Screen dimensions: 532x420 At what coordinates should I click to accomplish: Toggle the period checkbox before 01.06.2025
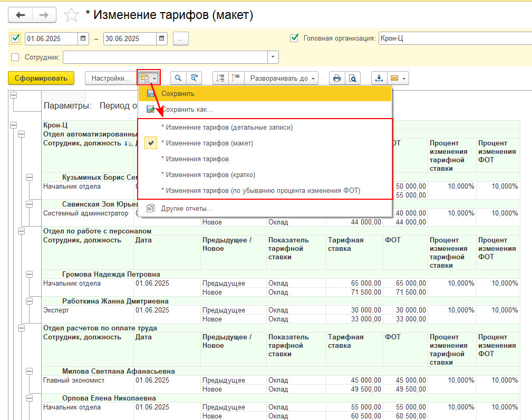[x=15, y=38]
